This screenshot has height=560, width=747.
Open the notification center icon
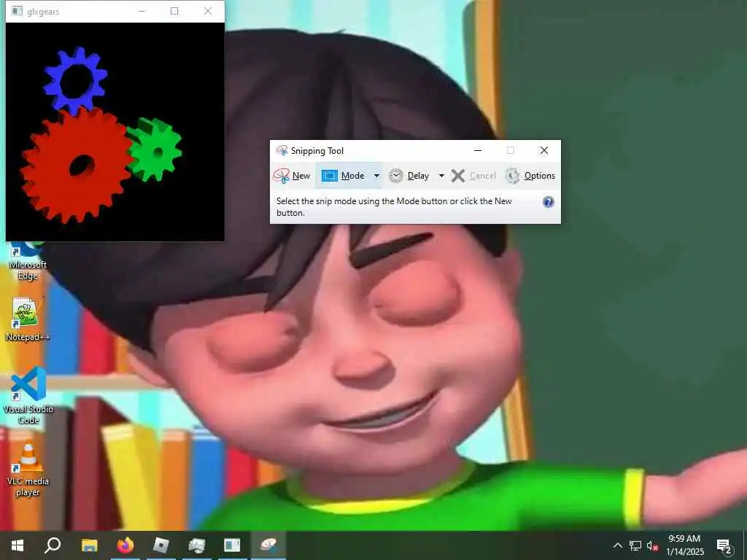724,545
